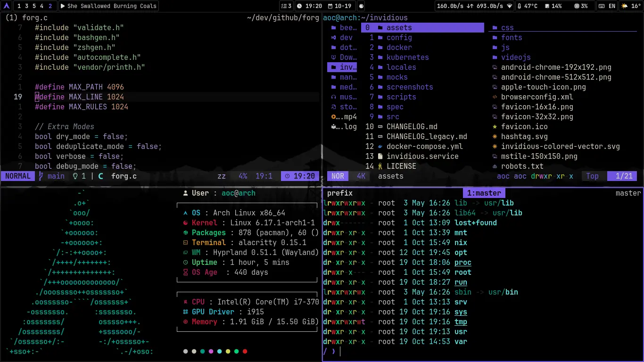
Task: Click the NORMAL mode indicator in vim
Action: pyautogui.click(x=18, y=176)
